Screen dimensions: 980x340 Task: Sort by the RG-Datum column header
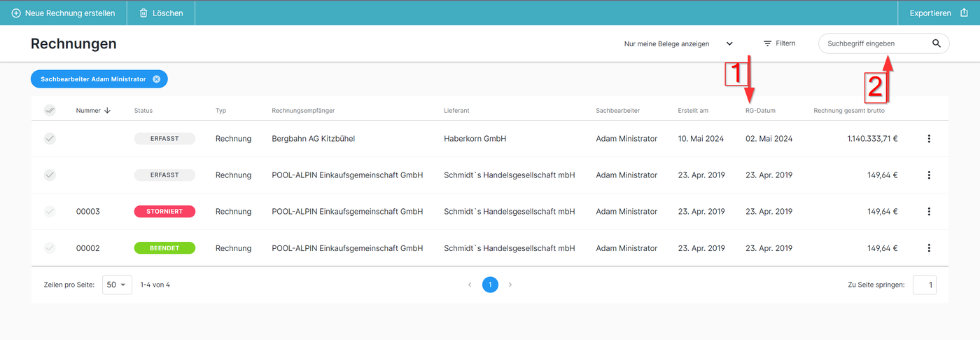click(x=760, y=110)
